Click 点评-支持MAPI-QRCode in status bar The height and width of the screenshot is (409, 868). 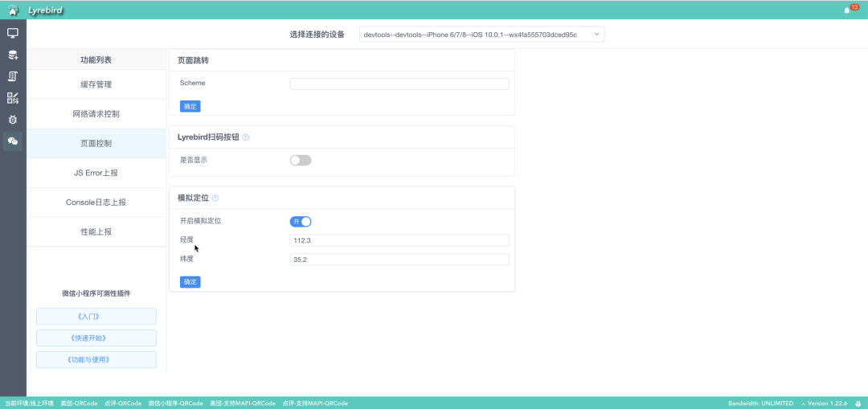click(315, 403)
